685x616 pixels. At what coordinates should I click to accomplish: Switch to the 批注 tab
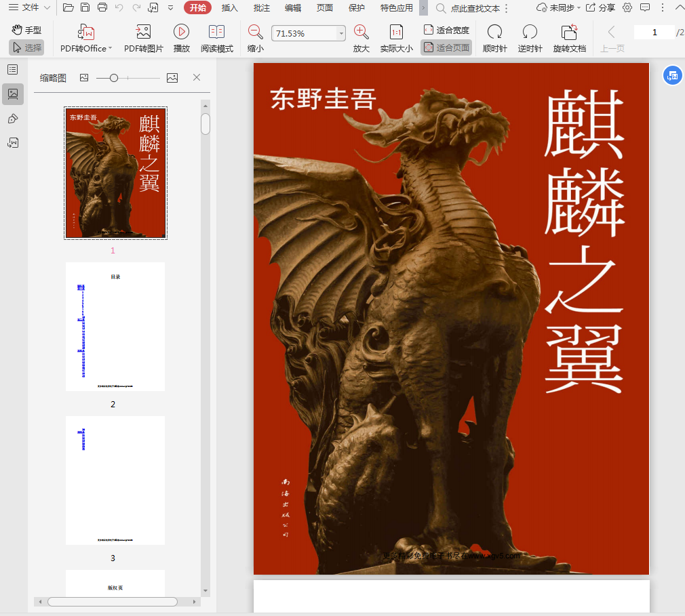tap(261, 7)
